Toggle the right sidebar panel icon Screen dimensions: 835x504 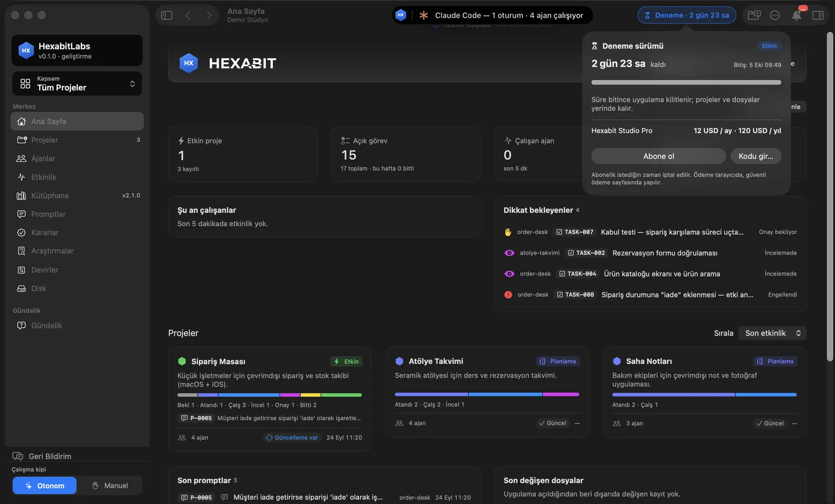[818, 15]
